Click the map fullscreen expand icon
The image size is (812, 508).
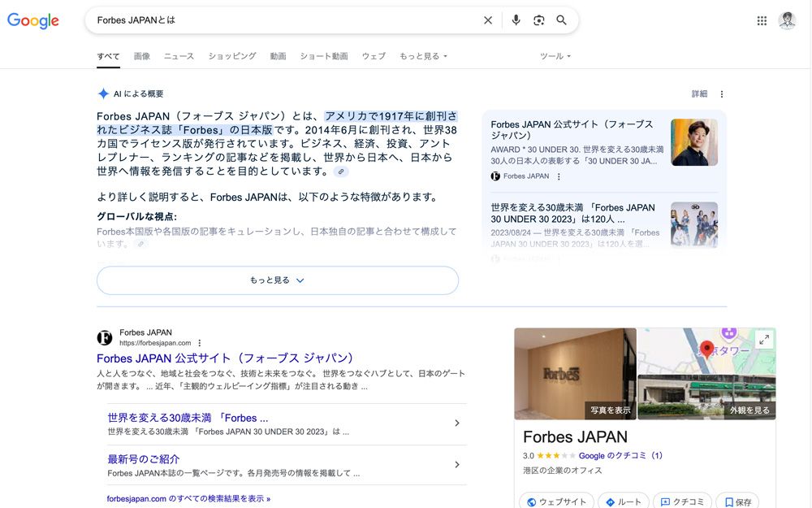[764, 339]
